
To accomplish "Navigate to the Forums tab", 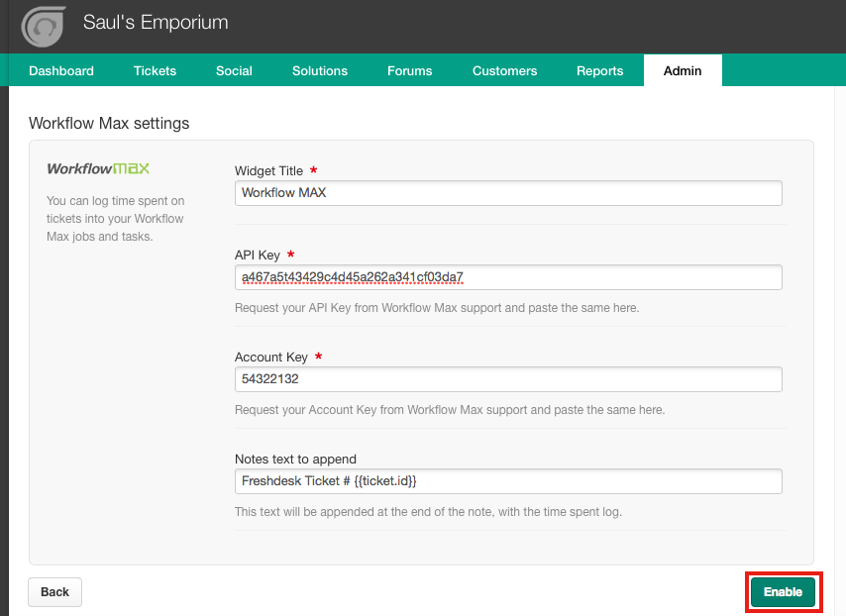I will pos(409,70).
